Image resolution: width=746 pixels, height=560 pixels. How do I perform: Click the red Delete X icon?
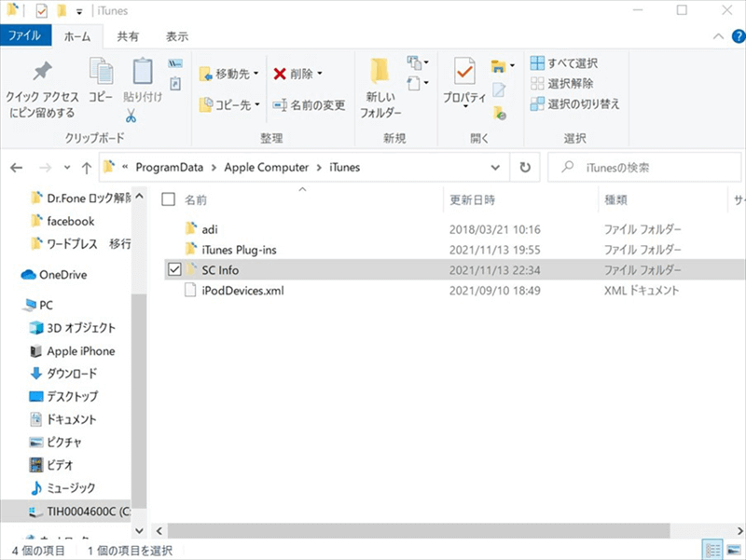coord(280,74)
